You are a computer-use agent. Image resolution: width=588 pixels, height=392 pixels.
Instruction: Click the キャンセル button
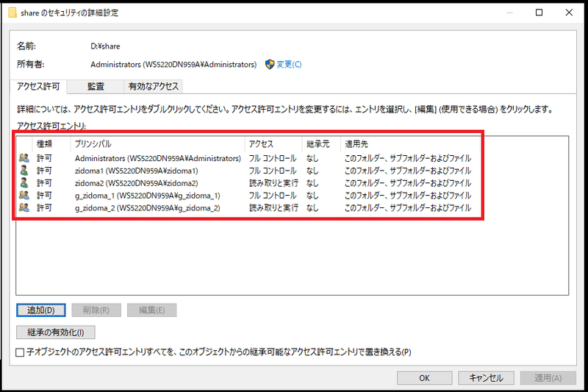pos(486,378)
